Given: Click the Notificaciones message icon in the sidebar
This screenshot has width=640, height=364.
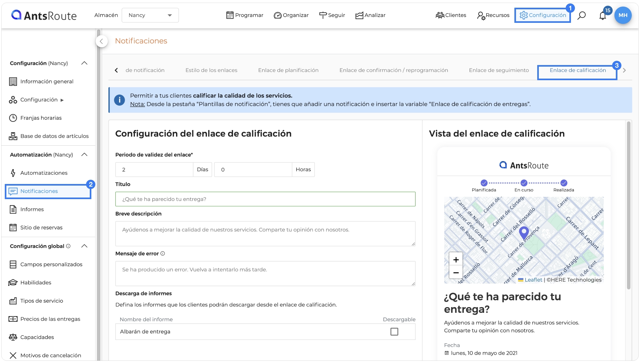Looking at the screenshot, I should 13,191.
